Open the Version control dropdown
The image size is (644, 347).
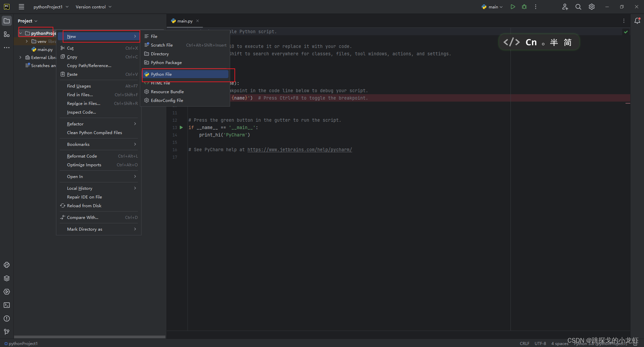click(94, 7)
